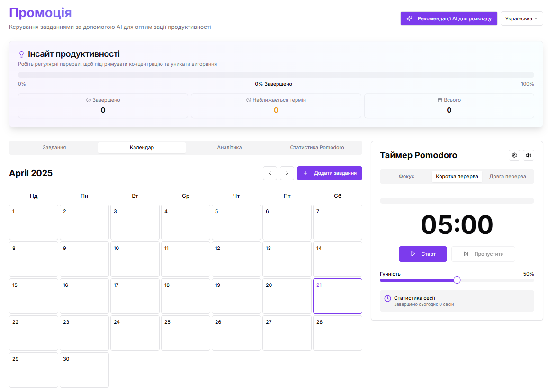Viewport: 548px width, 392px height.
Task: Select the Фокус timer mode
Action: click(406, 177)
